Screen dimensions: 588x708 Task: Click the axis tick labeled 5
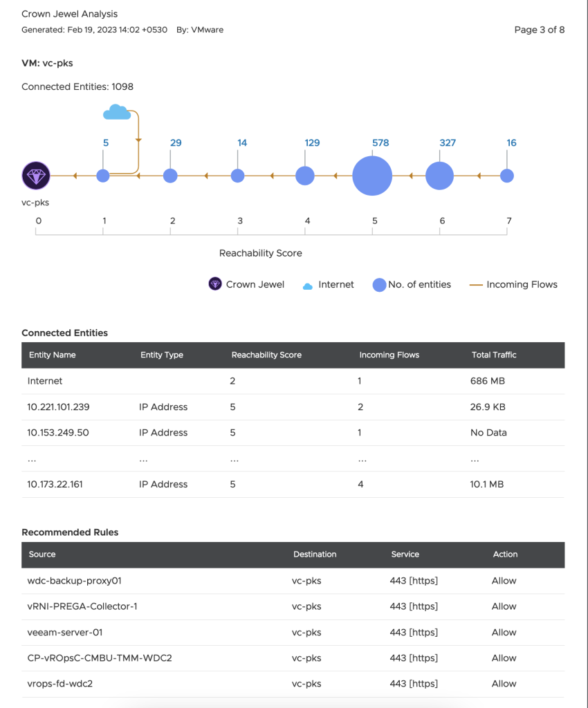point(374,221)
